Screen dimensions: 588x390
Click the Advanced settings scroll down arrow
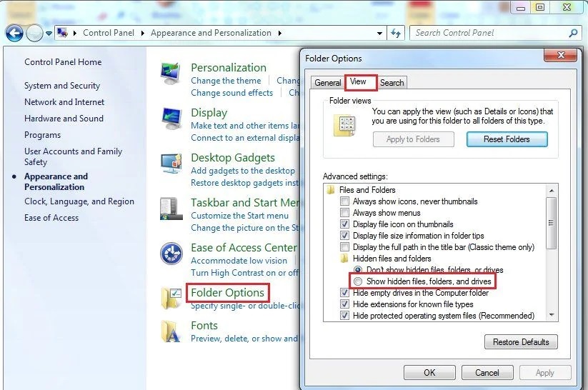click(x=552, y=315)
